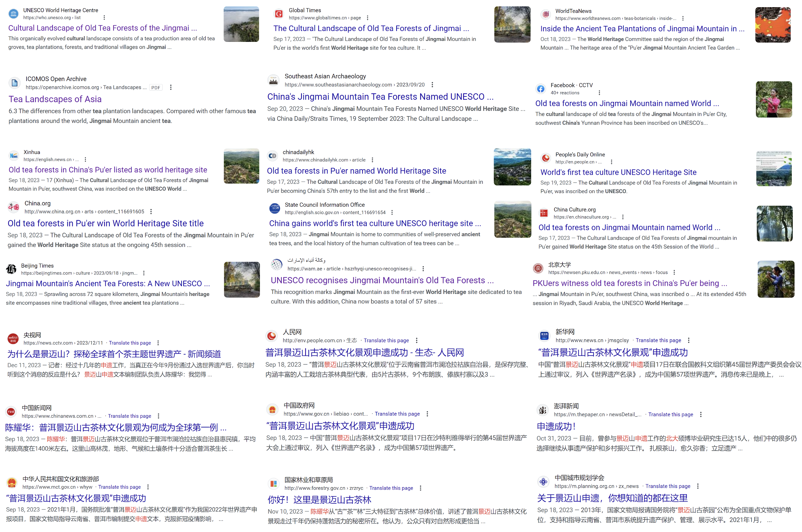This screenshot has width=802, height=532.
Task: Open the three-dot menu beside english.scio.gov.cn URL
Action: point(392,213)
